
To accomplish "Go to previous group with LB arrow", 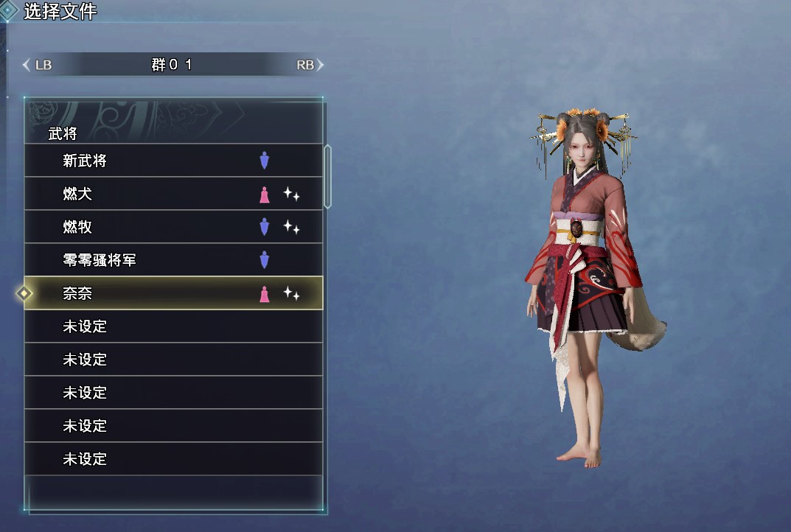I will click(38, 65).
